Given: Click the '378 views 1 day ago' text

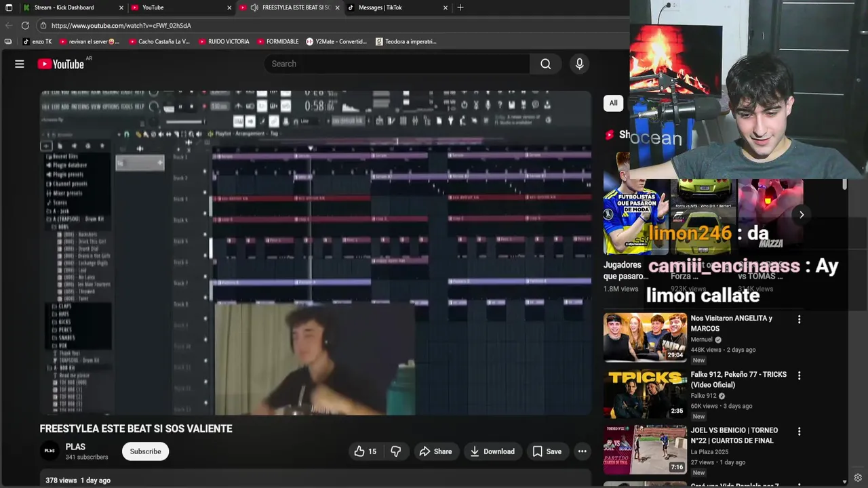Looking at the screenshot, I should [x=78, y=481].
